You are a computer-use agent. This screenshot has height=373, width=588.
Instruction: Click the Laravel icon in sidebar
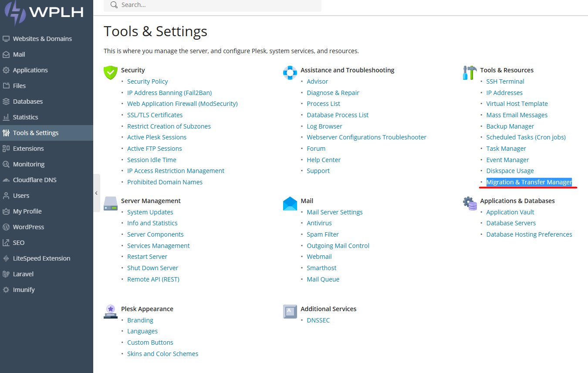[x=6, y=274]
